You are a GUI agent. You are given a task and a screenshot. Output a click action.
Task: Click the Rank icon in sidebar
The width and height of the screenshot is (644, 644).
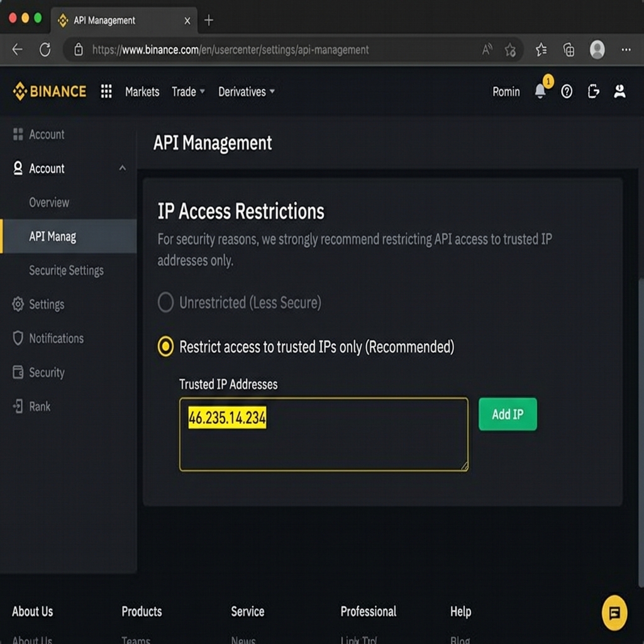(18, 406)
